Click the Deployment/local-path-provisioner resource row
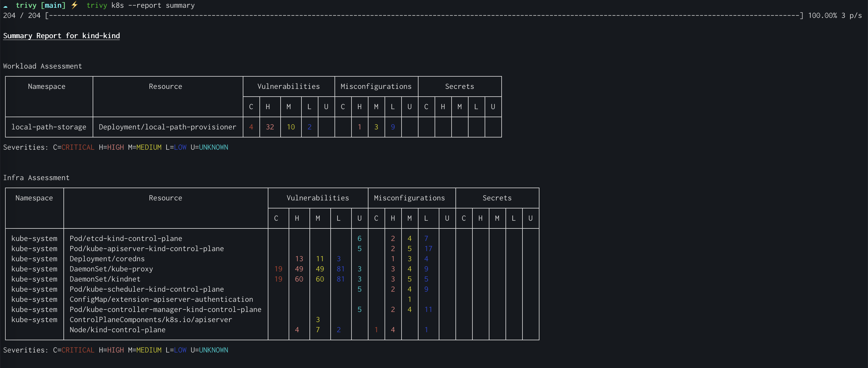868x368 pixels. [167, 127]
